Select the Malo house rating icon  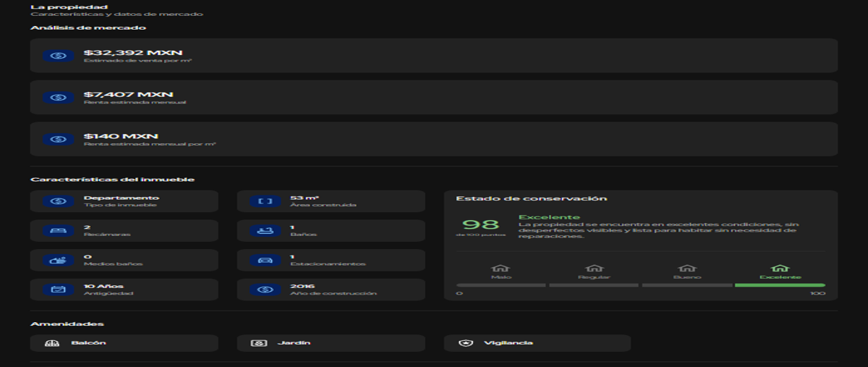(501, 268)
